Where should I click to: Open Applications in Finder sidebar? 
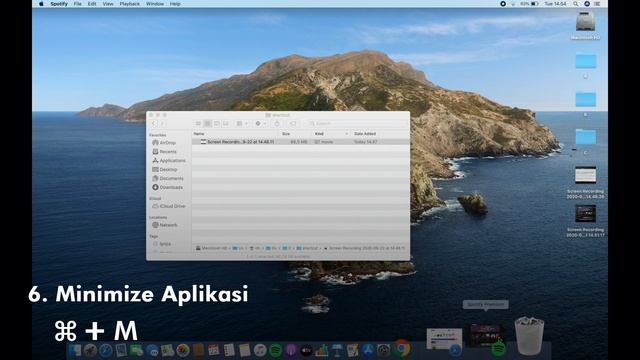169,160
